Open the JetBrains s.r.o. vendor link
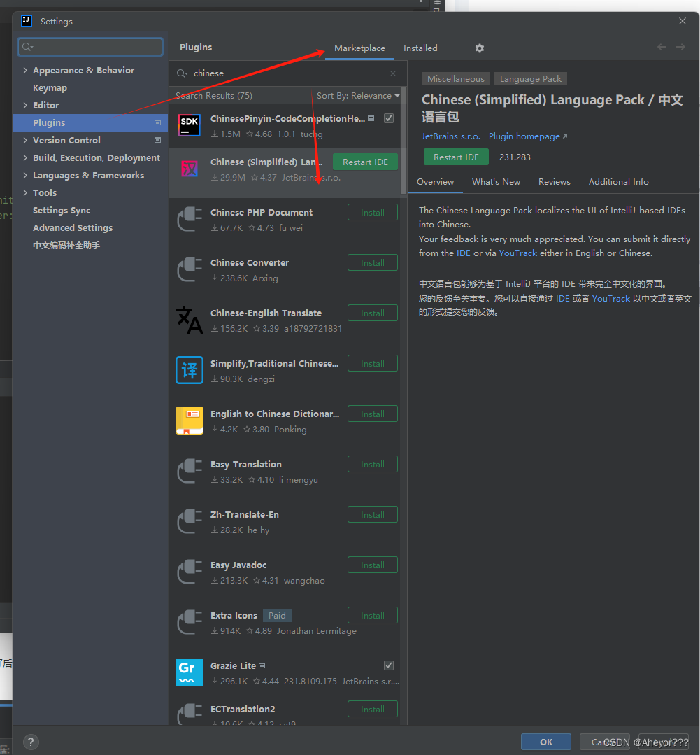 click(450, 136)
